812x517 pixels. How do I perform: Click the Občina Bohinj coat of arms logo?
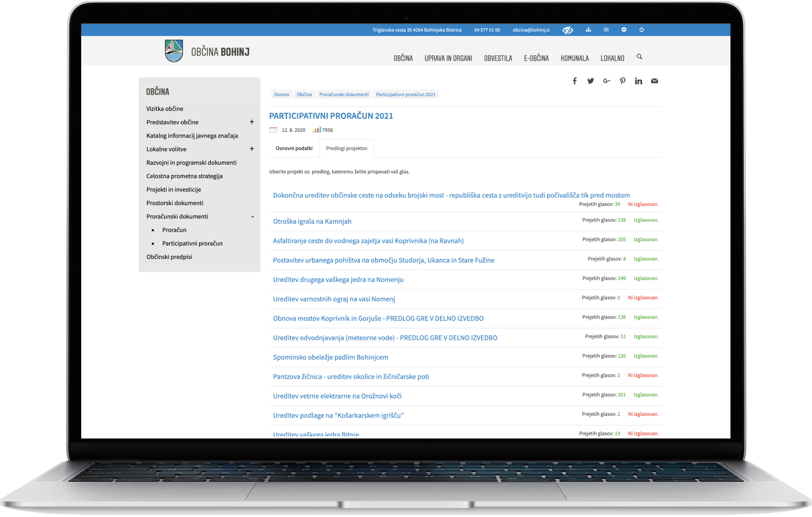click(174, 51)
